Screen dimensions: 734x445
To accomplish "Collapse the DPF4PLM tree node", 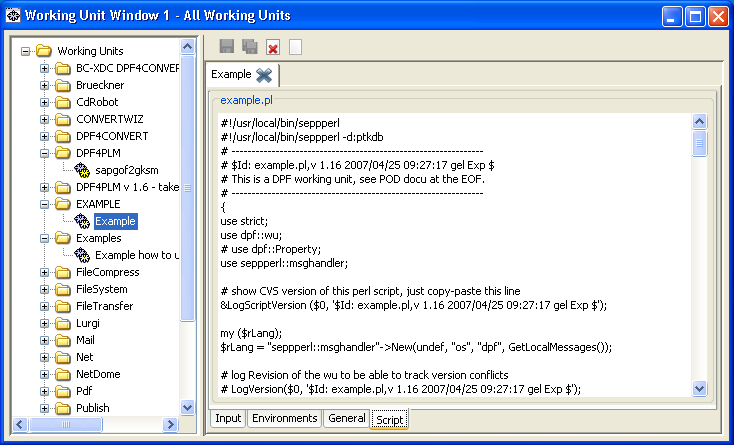I will (x=44, y=153).
